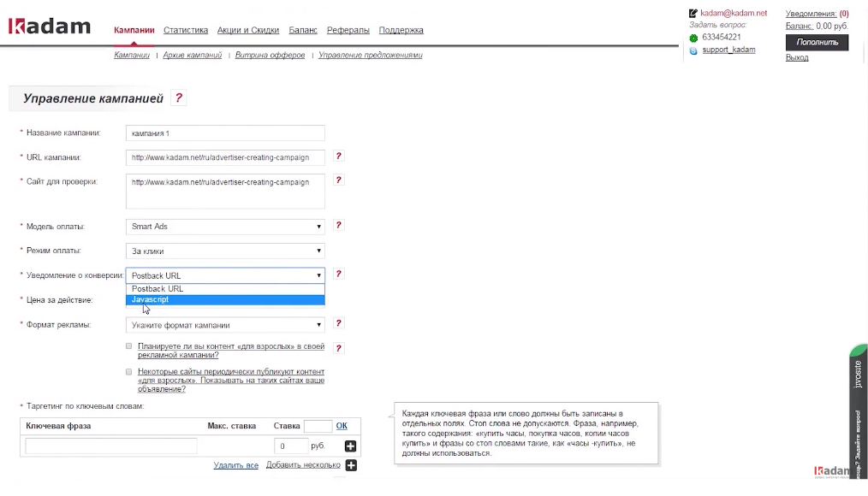Click the kadam@kadam.net account link

[x=734, y=14]
